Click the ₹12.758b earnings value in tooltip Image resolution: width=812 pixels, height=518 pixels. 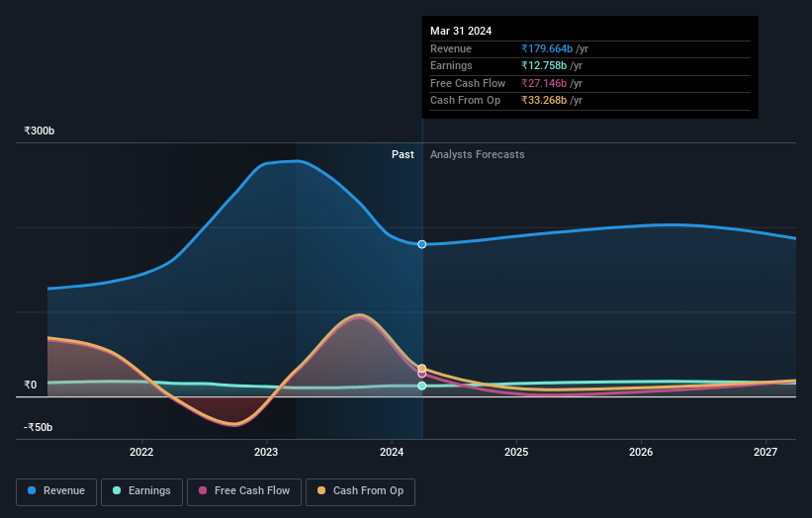point(544,65)
